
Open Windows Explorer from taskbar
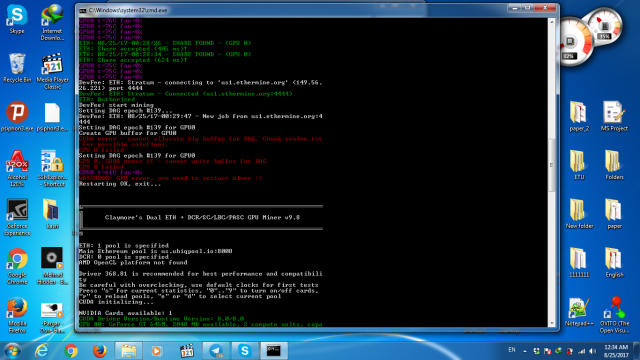[x=129, y=351]
